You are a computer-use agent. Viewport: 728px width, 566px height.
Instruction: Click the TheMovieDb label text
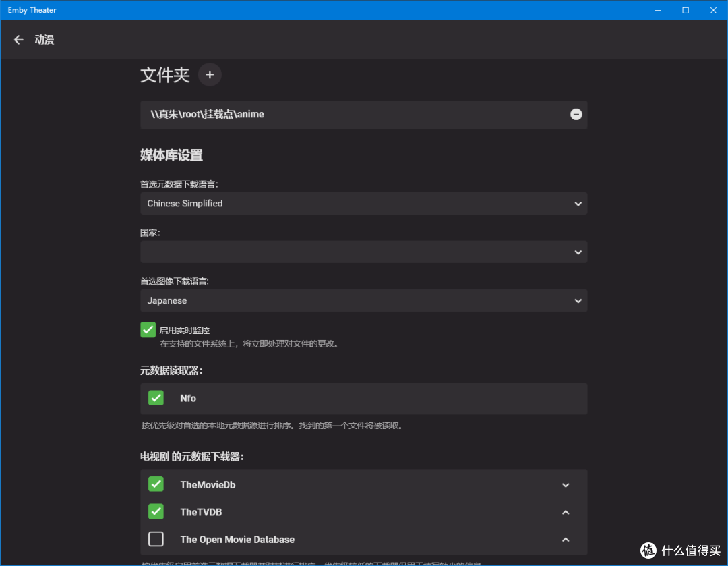(208, 484)
